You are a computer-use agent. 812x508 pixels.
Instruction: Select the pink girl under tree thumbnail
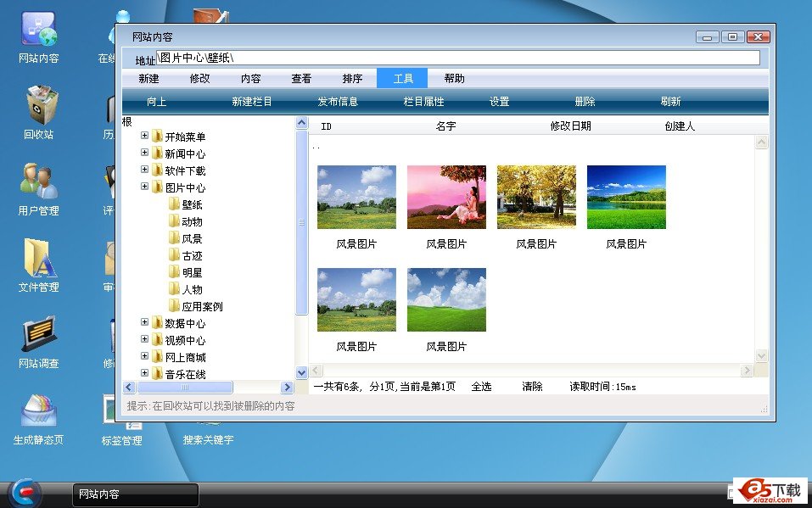tap(446, 198)
